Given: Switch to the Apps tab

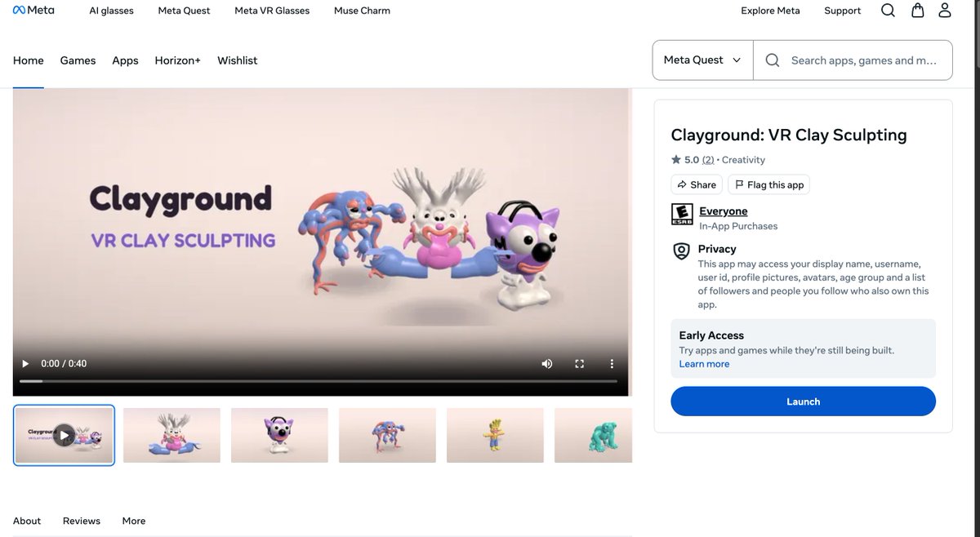Looking at the screenshot, I should click(125, 60).
